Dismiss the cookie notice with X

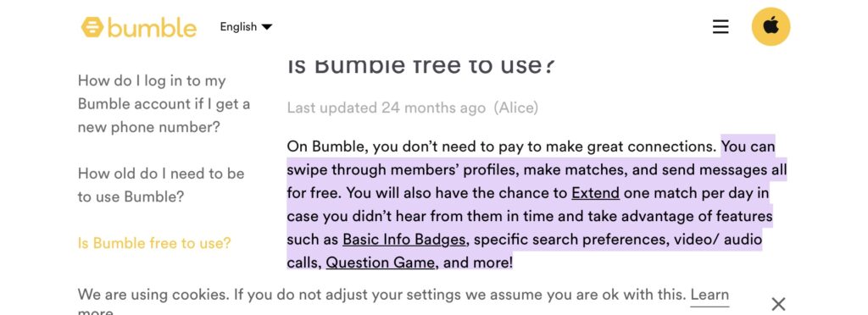(x=778, y=303)
